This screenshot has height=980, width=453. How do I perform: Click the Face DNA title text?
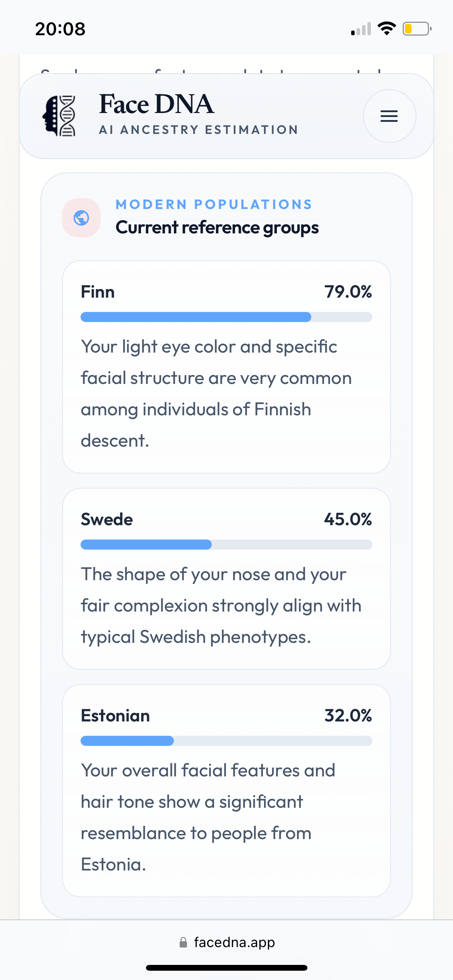[156, 104]
